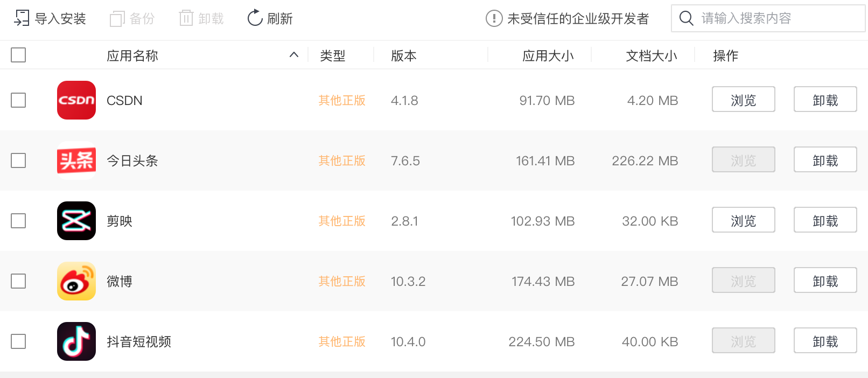
Task: Click 卸载 button for 微博
Action: click(825, 281)
